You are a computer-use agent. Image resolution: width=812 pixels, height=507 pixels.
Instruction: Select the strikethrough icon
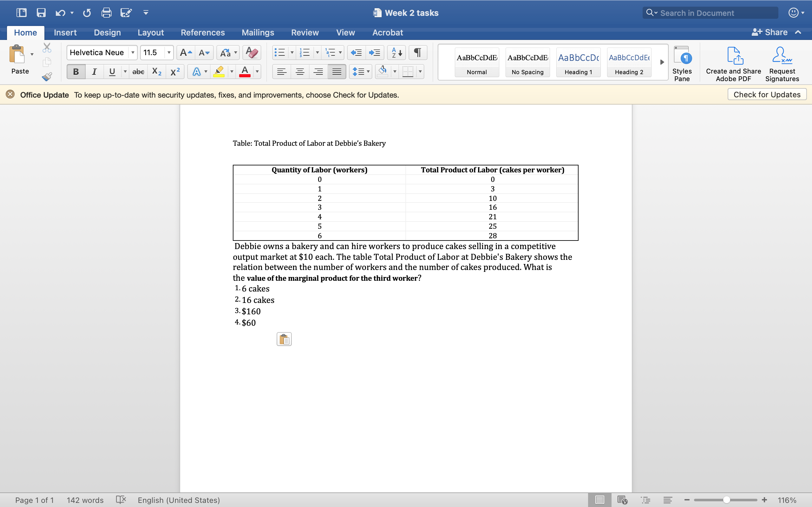tap(138, 71)
